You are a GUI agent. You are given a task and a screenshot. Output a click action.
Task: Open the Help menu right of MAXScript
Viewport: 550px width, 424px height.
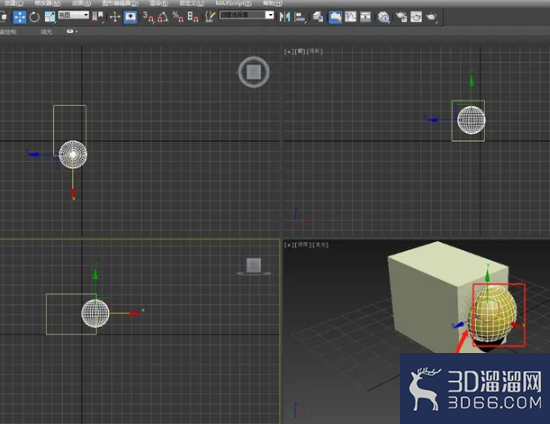pyautogui.click(x=272, y=3)
